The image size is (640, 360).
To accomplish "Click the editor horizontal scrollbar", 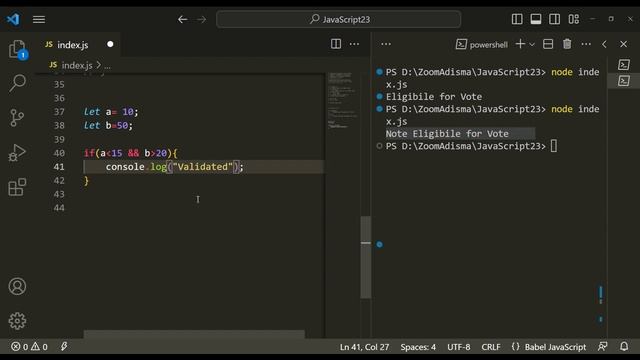I will [x=194, y=334].
